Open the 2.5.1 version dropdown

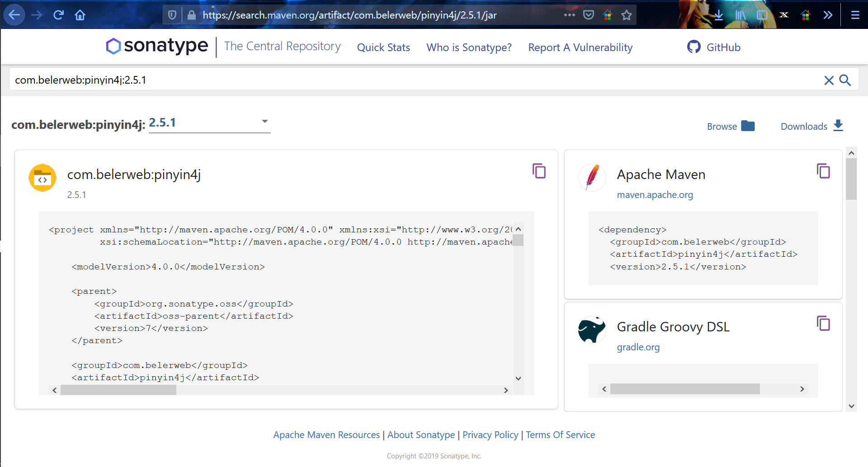[x=209, y=123]
